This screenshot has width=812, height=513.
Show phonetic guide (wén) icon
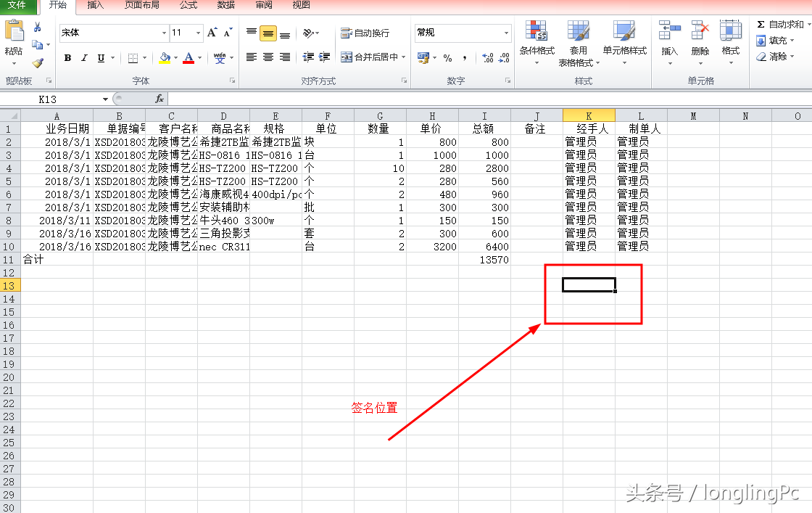tap(220, 58)
